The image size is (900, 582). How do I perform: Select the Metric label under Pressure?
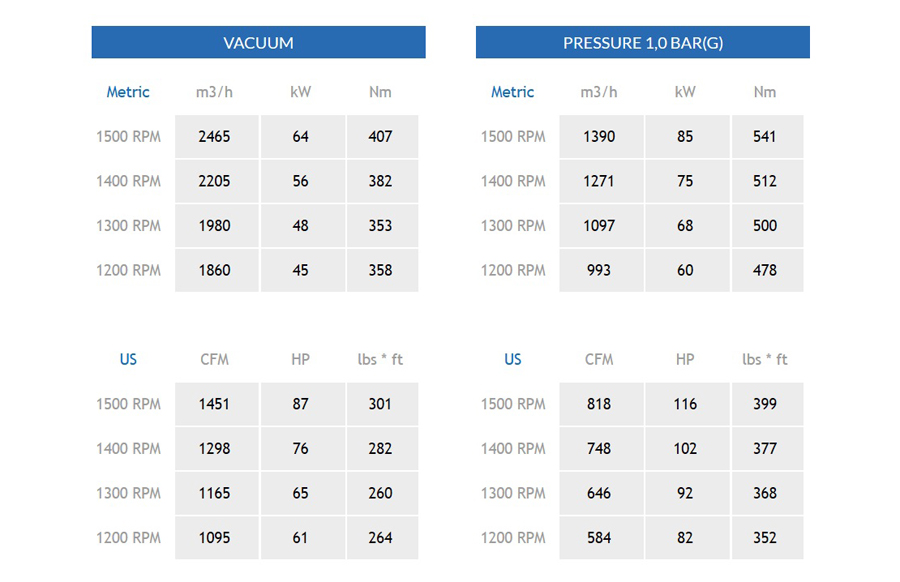tap(513, 92)
